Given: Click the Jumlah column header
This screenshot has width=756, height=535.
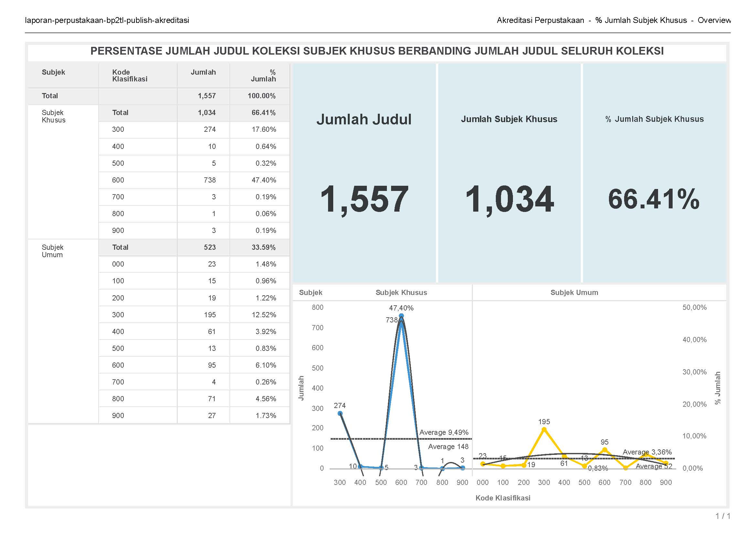Looking at the screenshot, I should pyautogui.click(x=203, y=72).
